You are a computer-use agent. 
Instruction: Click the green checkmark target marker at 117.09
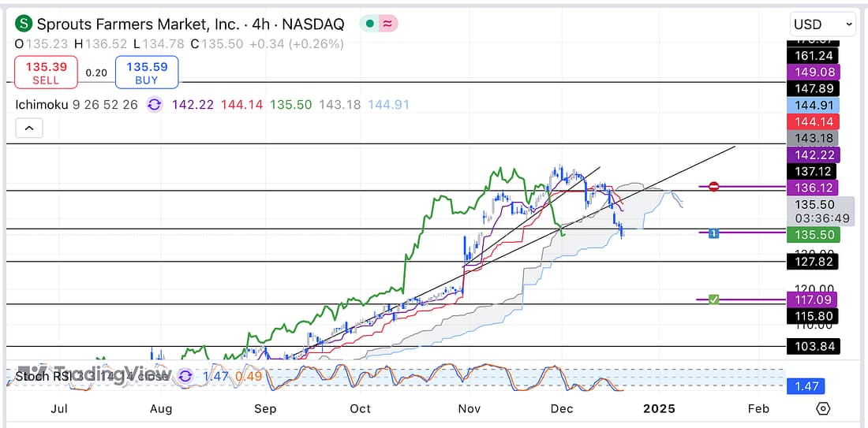[713, 300]
